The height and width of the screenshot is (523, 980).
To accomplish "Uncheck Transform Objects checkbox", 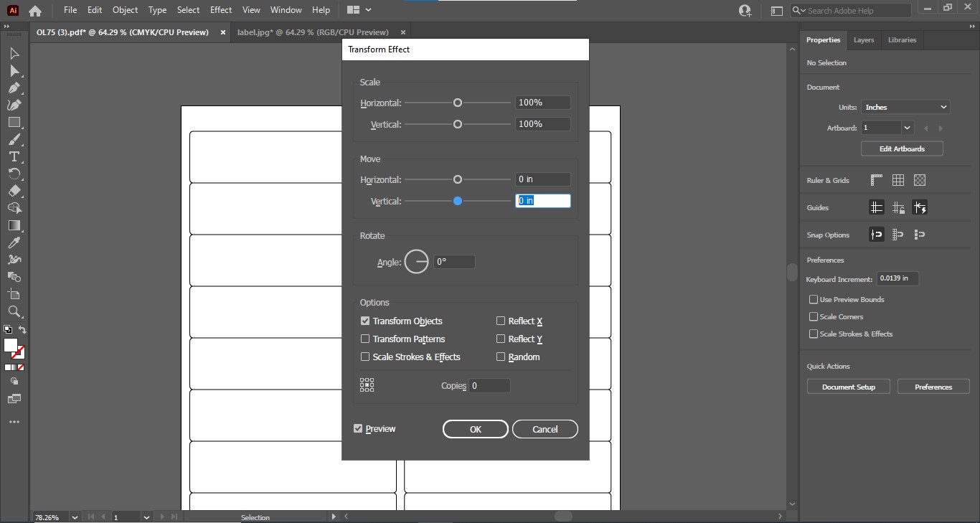I will click(x=365, y=321).
